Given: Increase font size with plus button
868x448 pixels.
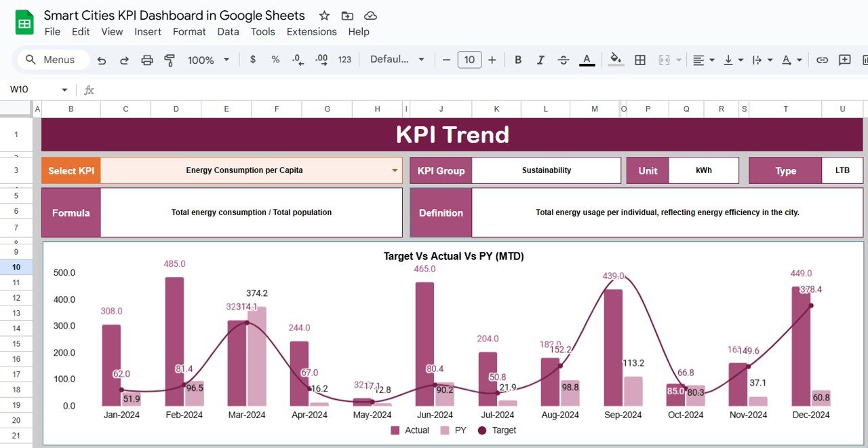Looking at the screenshot, I should point(492,60).
